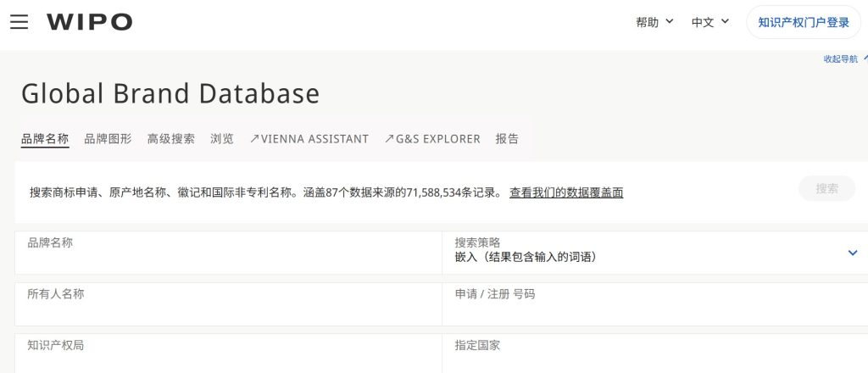Expand the 搜索策略 strategy dropdown chevron
Viewport: 868px width, 373px height.
click(x=852, y=253)
